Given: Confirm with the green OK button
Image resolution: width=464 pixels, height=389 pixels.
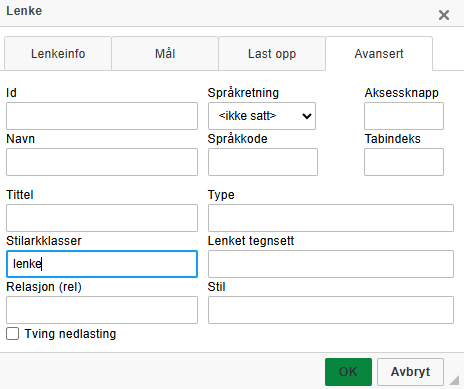Looking at the screenshot, I should 348,372.
